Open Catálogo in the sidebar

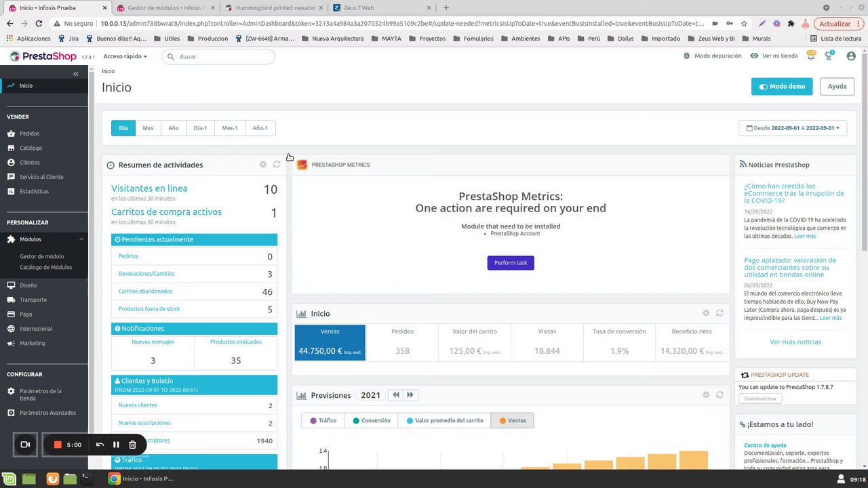coord(31,148)
